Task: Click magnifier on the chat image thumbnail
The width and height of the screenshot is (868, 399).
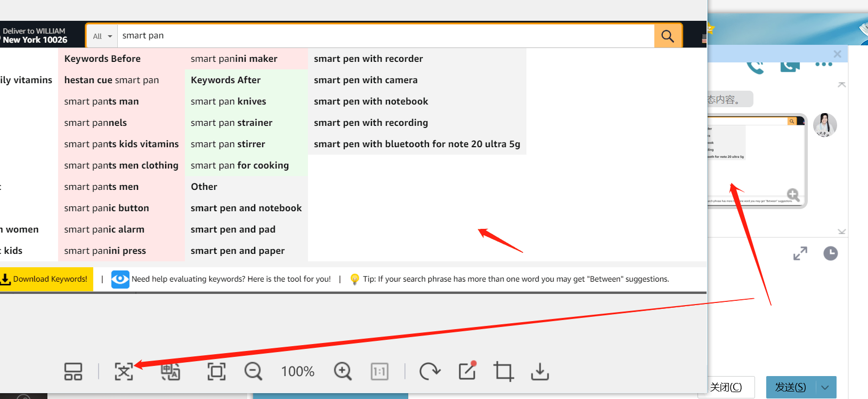Action: coord(793,195)
